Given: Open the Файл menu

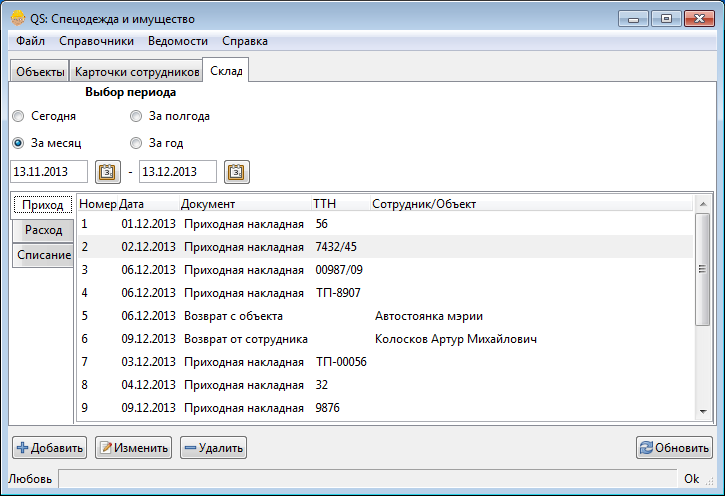Looking at the screenshot, I should [31, 41].
